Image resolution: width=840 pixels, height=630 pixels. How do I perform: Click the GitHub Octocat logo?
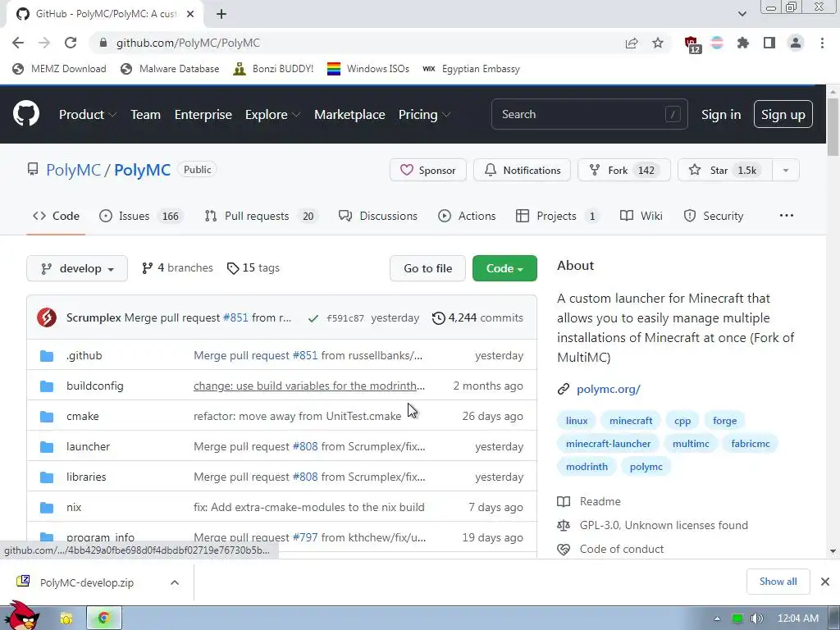click(25, 113)
